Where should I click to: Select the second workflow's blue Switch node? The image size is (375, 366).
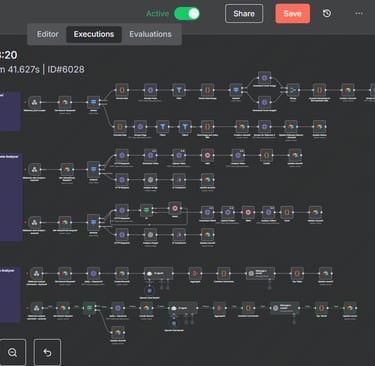93,169
